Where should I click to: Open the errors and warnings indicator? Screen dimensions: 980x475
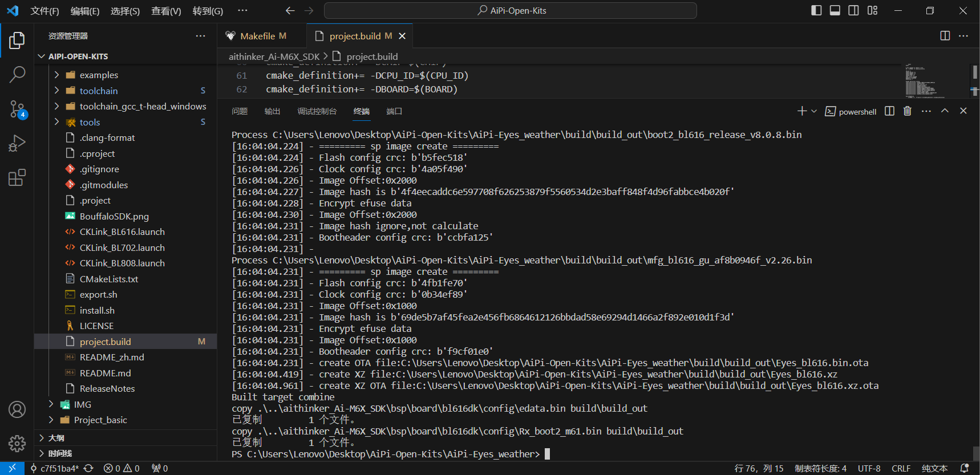point(122,468)
